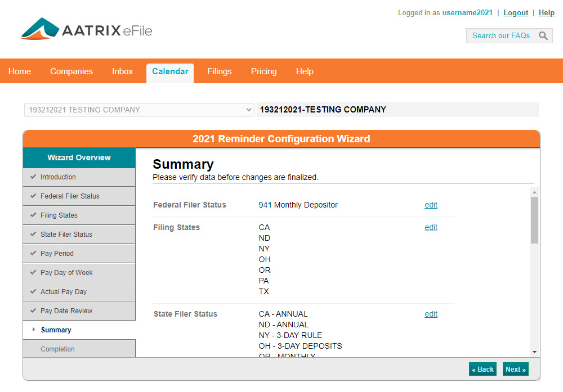This screenshot has width=563, height=392.
Task: Click the Aatrix eFile logo
Action: [x=86, y=30]
